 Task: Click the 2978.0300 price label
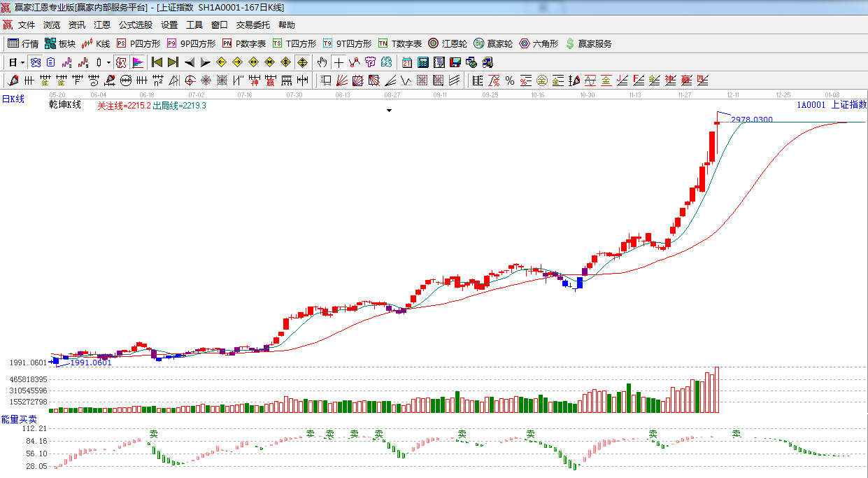pos(752,120)
